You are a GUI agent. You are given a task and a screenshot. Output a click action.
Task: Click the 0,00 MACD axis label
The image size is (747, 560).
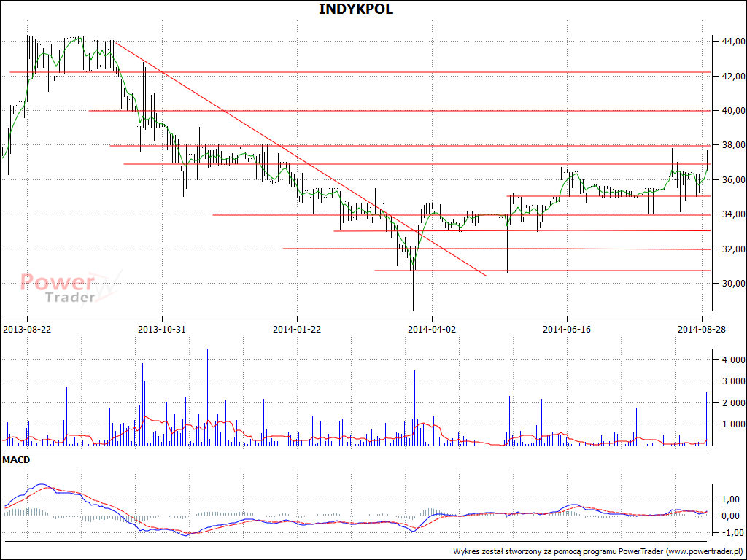pos(731,516)
